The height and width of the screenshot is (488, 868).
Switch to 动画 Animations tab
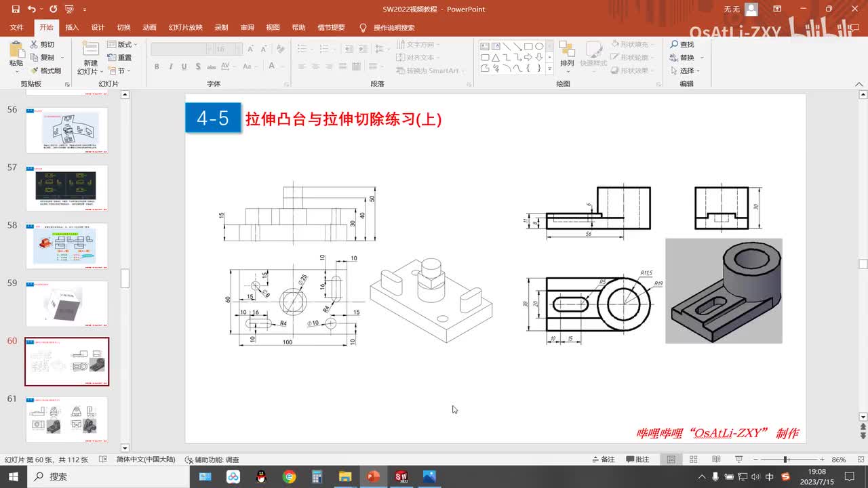149,28
